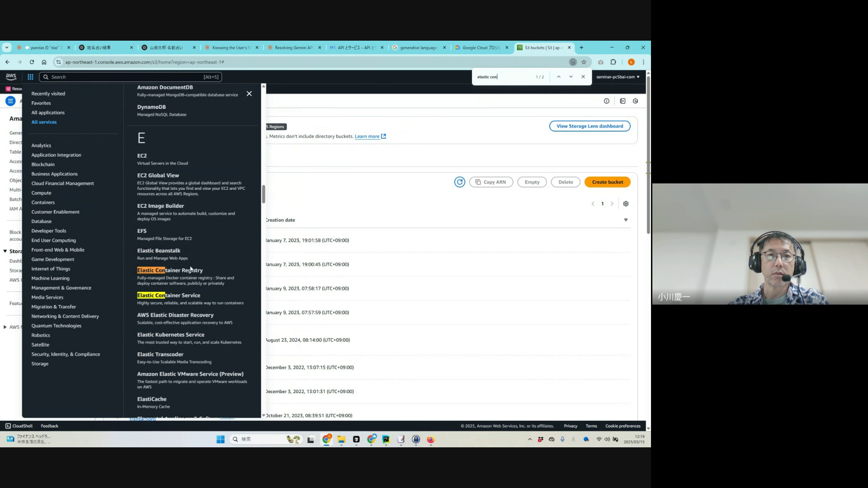The height and width of the screenshot is (488, 868).
Task: Open the hamburger side navigation toggle
Action: (x=10, y=101)
